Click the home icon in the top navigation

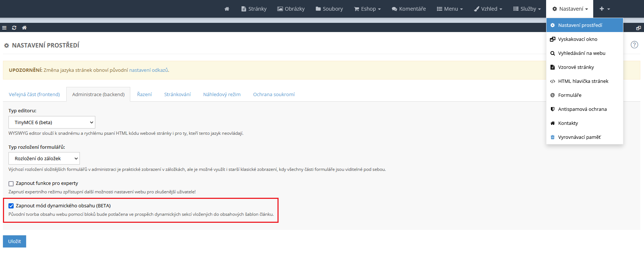[227, 9]
